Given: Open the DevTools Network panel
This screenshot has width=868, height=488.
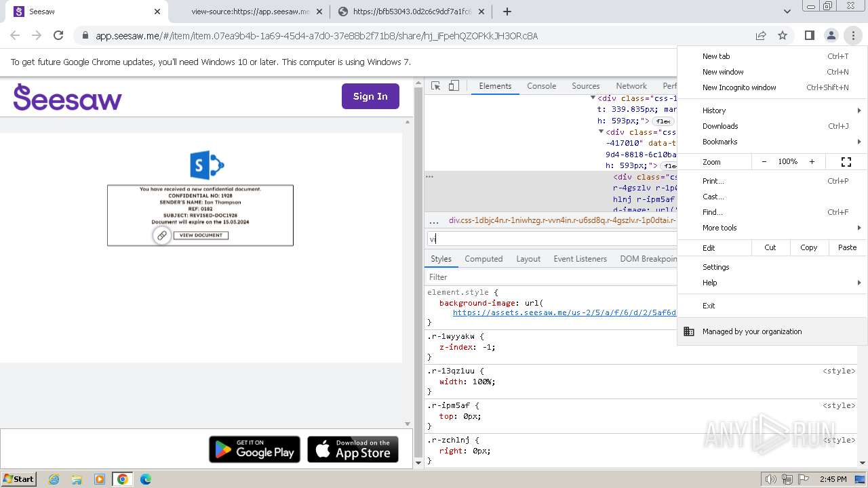Looking at the screenshot, I should point(631,86).
